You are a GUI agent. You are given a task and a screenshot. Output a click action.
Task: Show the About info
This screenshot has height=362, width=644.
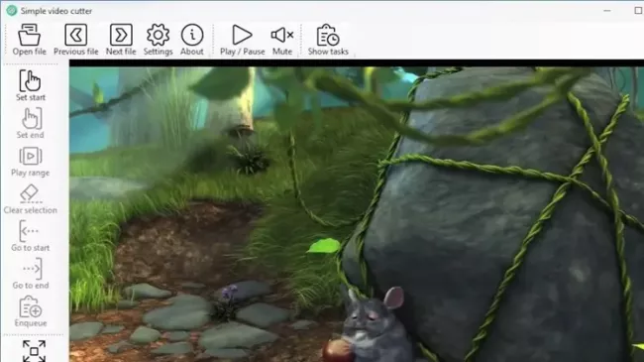(x=192, y=40)
